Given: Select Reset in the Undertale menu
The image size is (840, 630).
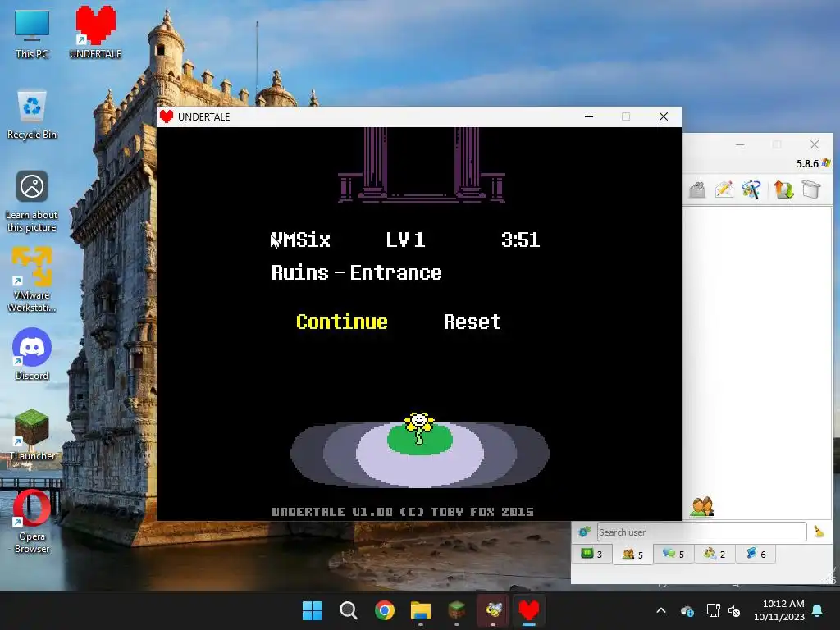Looking at the screenshot, I should (x=472, y=322).
